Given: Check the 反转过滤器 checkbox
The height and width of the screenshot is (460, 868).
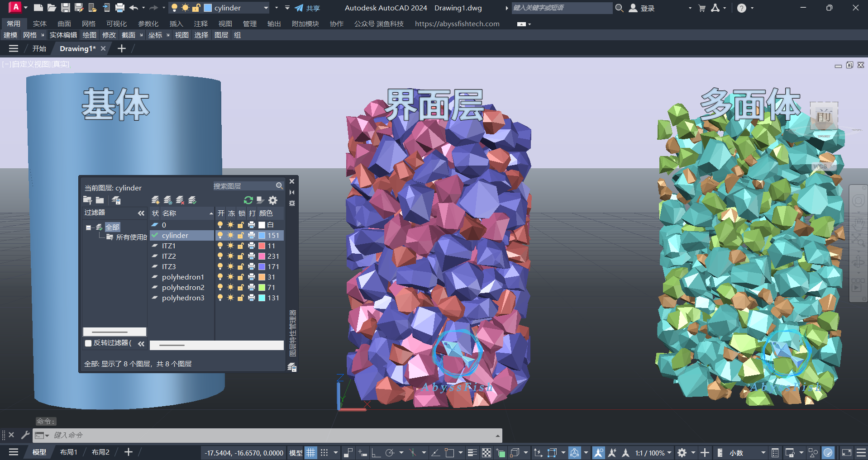Looking at the screenshot, I should coord(88,343).
